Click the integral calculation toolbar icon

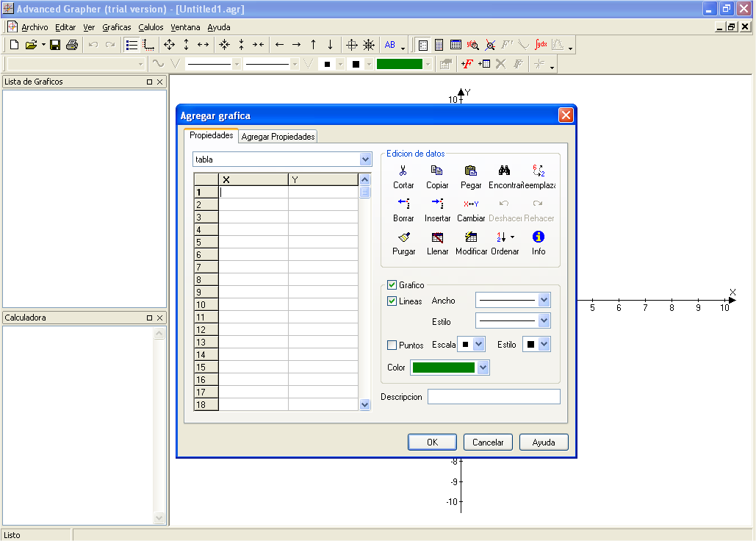point(541,45)
